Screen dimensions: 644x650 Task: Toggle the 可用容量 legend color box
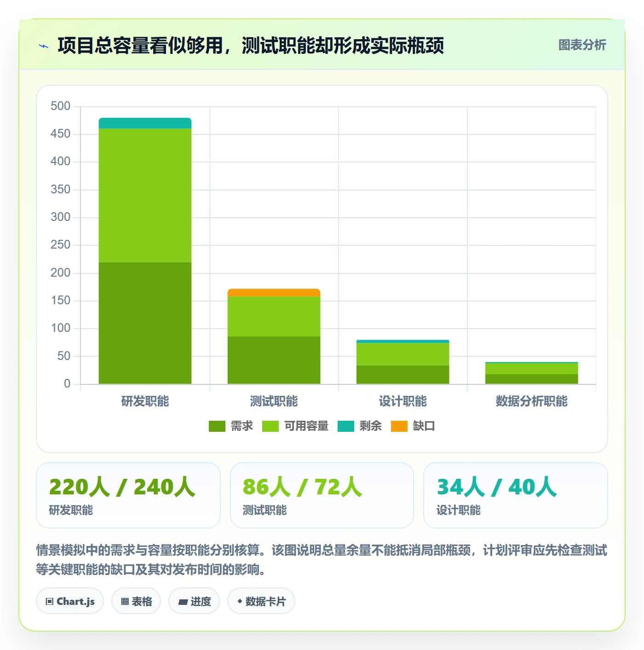270,426
